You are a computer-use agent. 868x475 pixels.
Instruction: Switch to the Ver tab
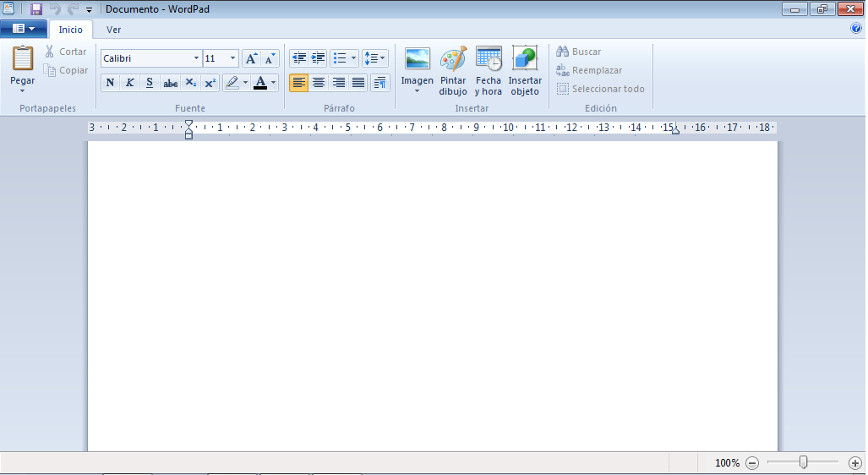point(113,30)
